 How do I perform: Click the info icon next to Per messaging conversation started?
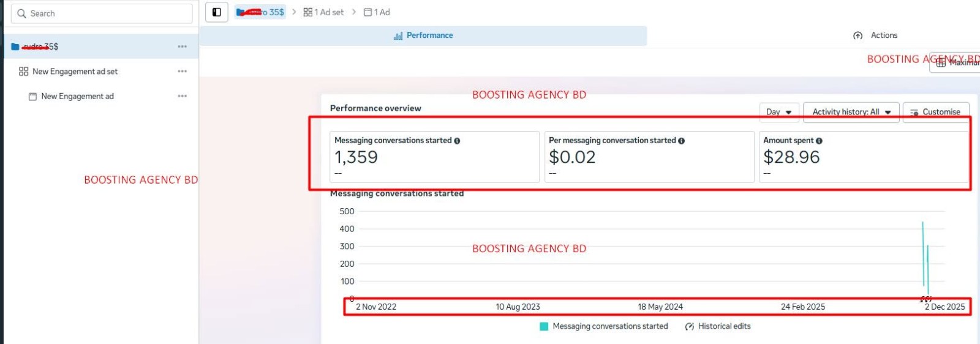coord(681,141)
